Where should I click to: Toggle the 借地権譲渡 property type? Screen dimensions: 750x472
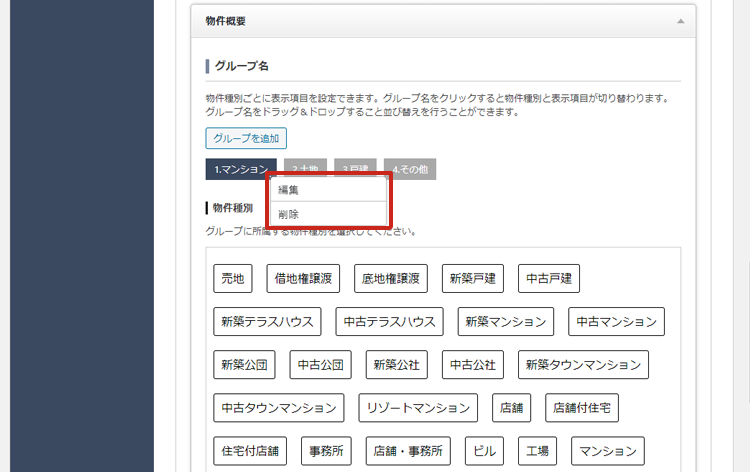click(x=304, y=279)
